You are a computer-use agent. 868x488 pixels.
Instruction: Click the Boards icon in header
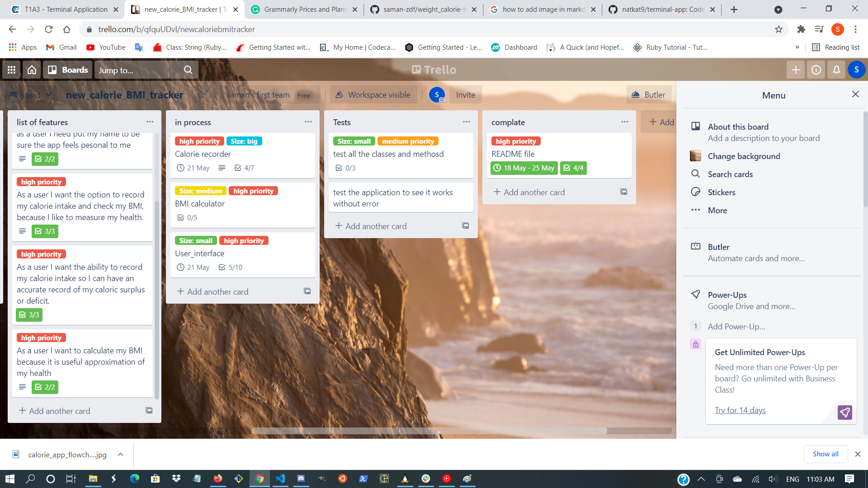click(67, 70)
